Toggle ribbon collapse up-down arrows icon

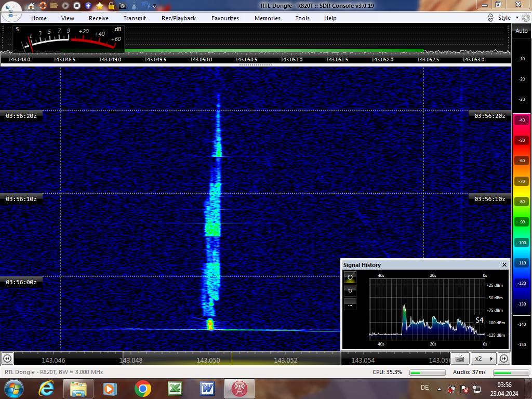pos(490,18)
